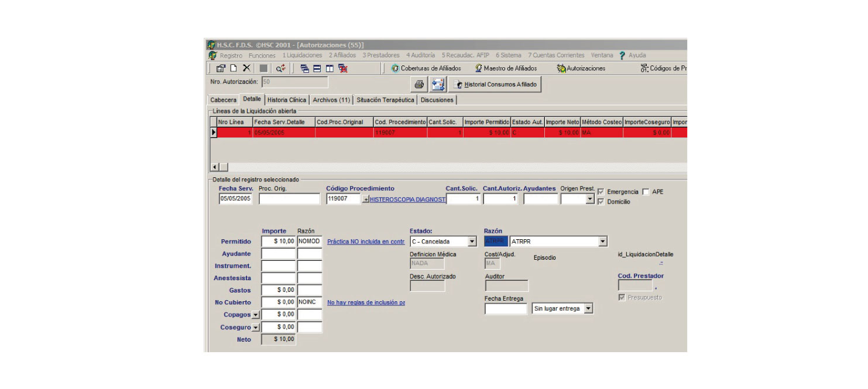Toggle the Domicilio checkbox
This screenshot has height=389, width=868.
(601, 202)
